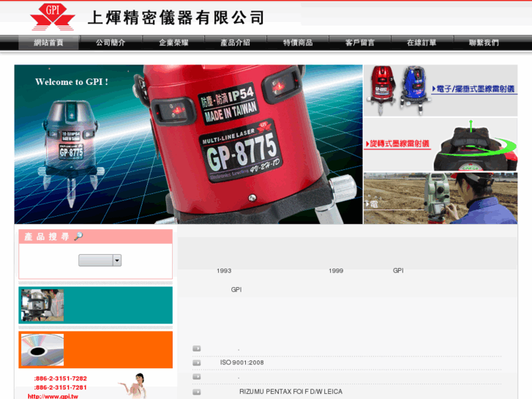Click the GP-8775 main banner image
Viewport: 532px width, 399px height.
pyautogui.click(x=188, y=144)
